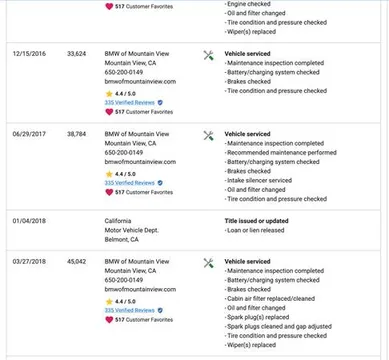Click the star rating icon in 12/15/2016 entry
Viewport: 389px width, 360px height.
pyautogui.click(x=109, y=94)
